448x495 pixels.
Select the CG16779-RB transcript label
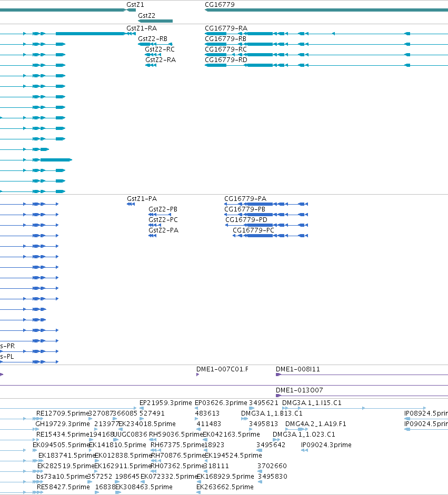(x=226, y=38)
